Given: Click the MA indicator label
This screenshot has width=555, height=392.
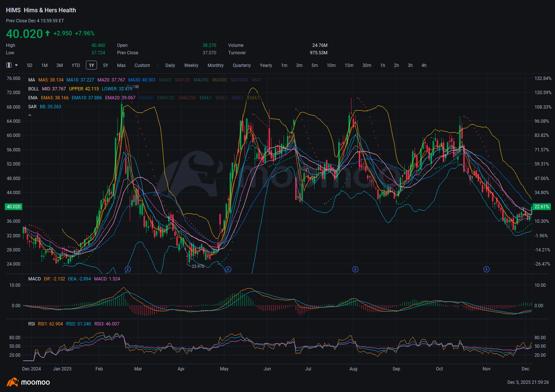Looking at the screenshot, I should click(32, 80).
